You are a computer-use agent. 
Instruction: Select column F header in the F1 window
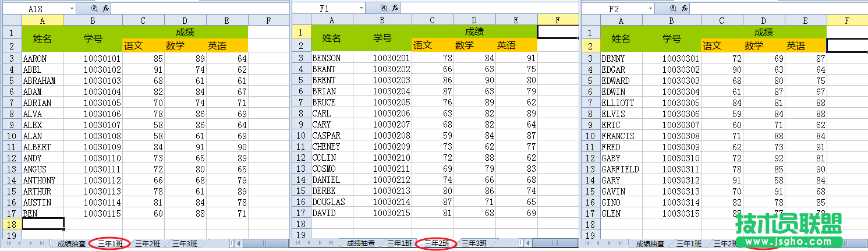coord(558,20)
